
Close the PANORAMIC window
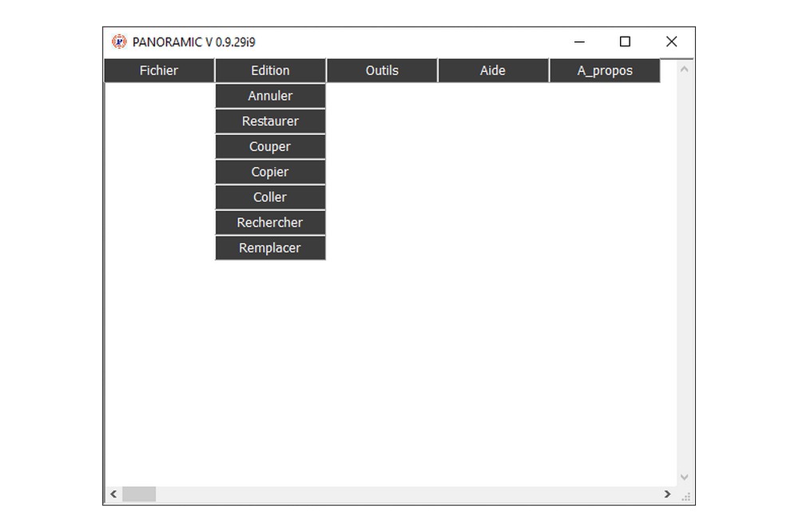[x=672, y=42]
